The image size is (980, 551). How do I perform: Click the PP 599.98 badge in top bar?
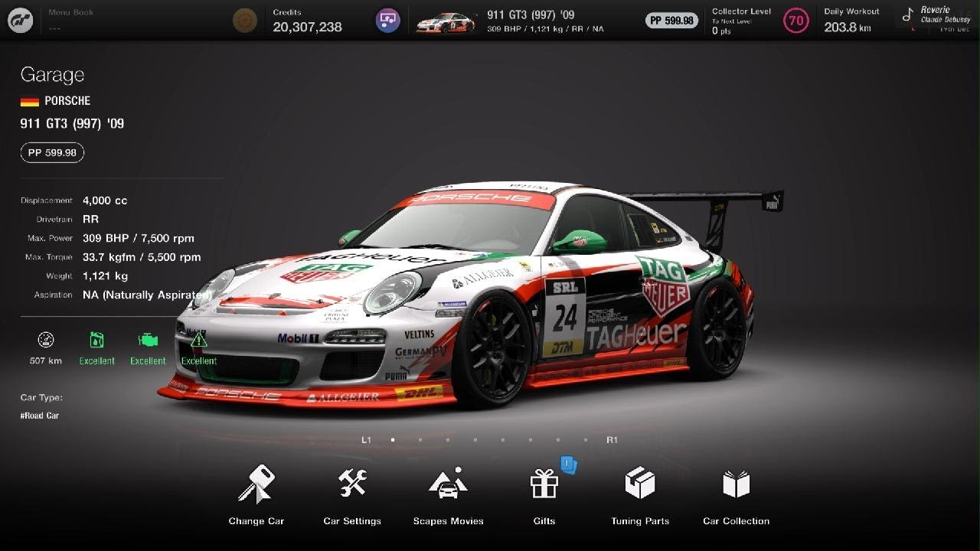(x=671, y=21)
